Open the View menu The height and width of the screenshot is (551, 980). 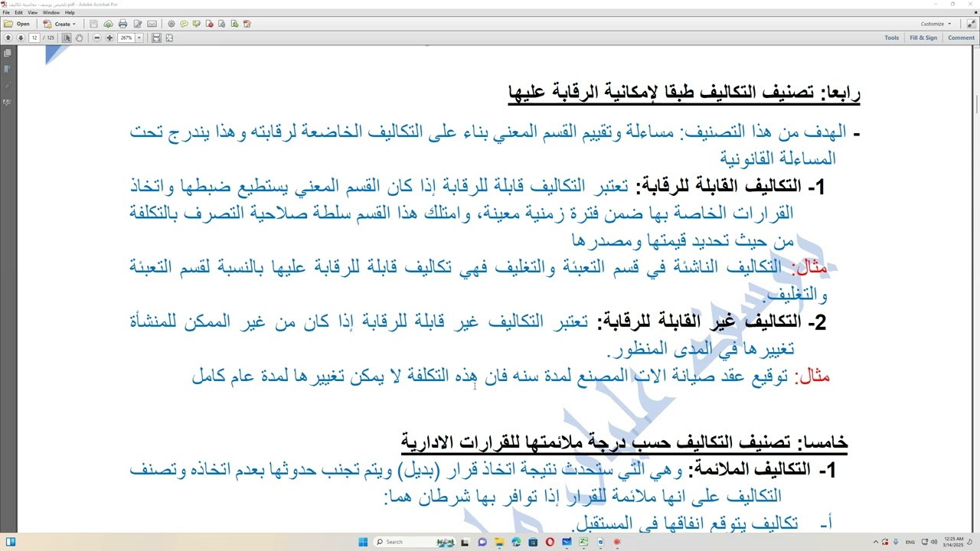click(x=33, y=12)
